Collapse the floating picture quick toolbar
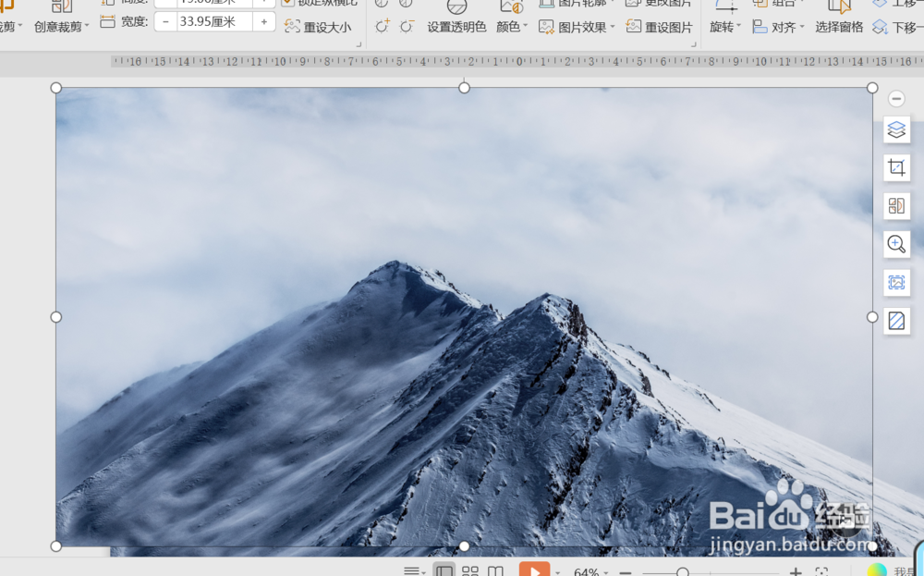Viewport: 924px width, 576px height. click(896, 98)
